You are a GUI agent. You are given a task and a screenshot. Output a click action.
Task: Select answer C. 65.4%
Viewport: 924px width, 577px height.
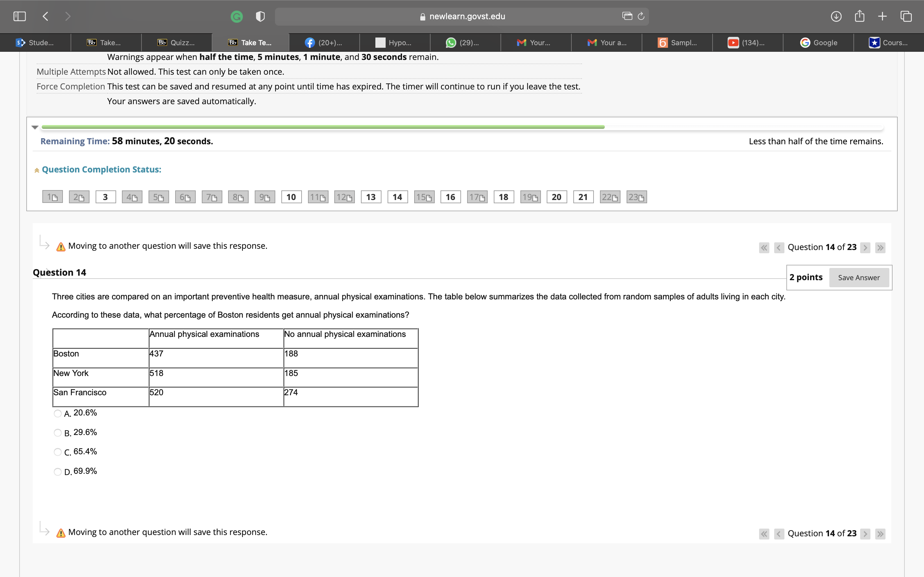click(x=58, y=452)
